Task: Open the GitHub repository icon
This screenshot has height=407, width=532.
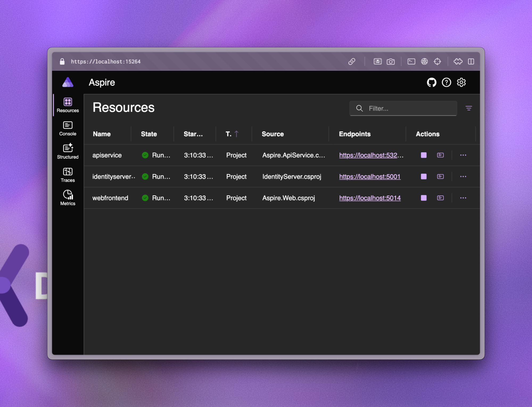Action: coord(431,82)
